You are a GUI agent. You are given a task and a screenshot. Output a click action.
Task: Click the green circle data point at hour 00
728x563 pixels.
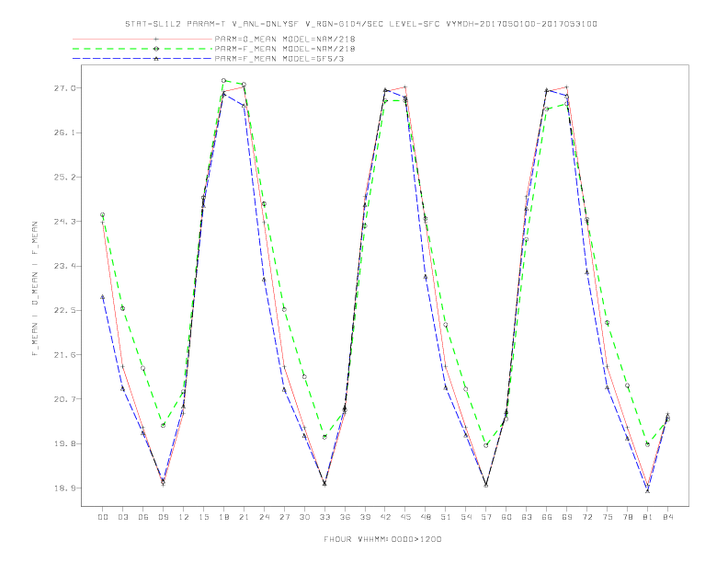103,214
